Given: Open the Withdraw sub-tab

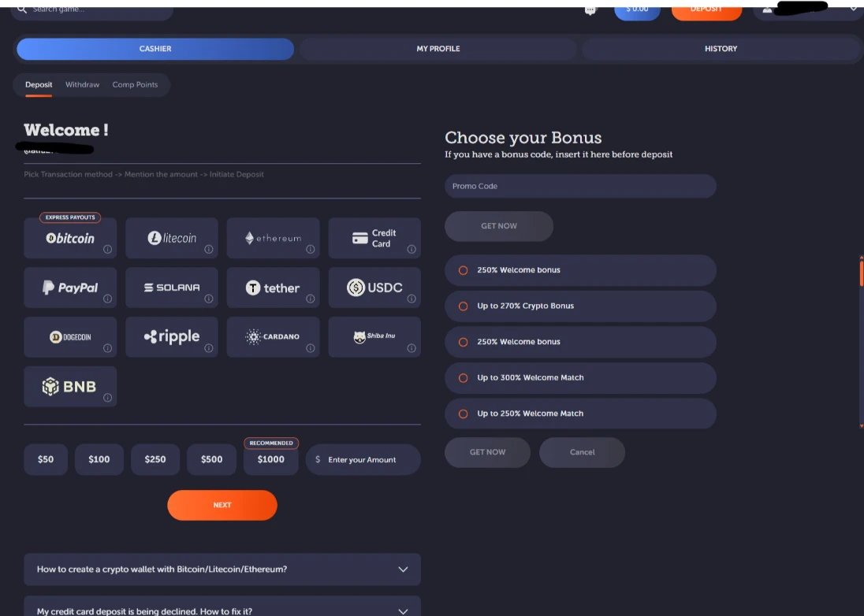Looking at the screenshot, I should pyautogui.click(x=82, y=84).
